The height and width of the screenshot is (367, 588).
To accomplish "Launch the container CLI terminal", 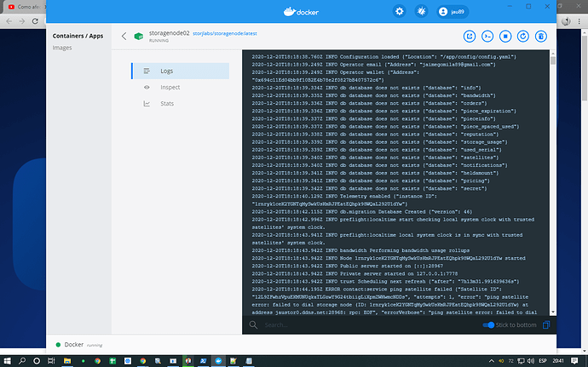I will [x=487, y=36].
